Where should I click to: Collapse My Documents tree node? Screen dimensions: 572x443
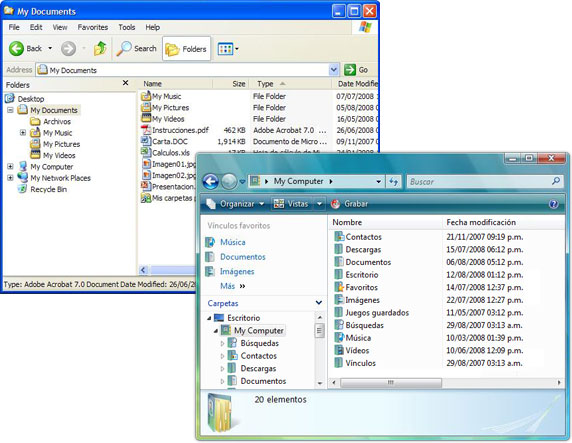10,110
